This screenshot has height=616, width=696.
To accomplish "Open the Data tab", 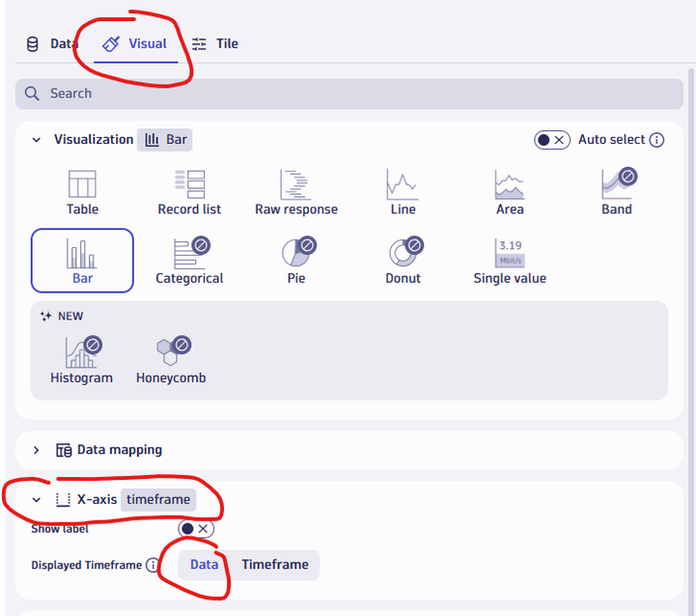I will click(52, 43).
